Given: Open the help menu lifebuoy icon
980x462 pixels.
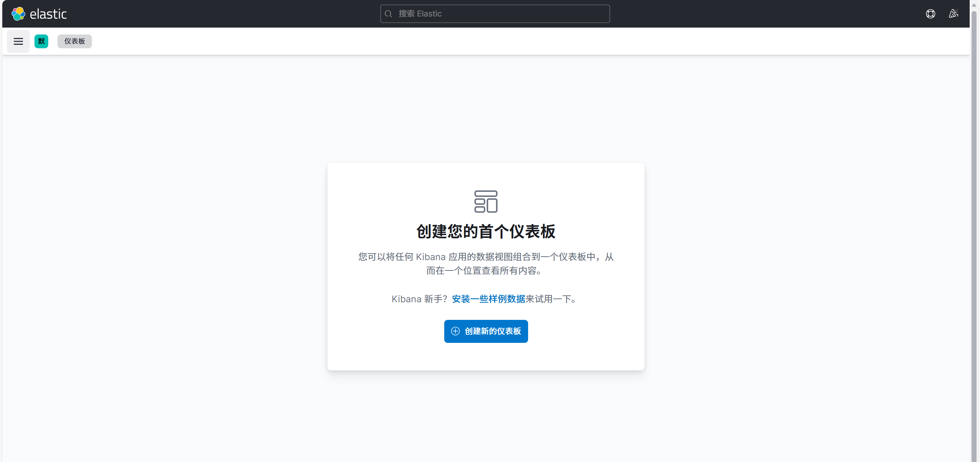Looking at the screenshot, I should tap(930, 14).
